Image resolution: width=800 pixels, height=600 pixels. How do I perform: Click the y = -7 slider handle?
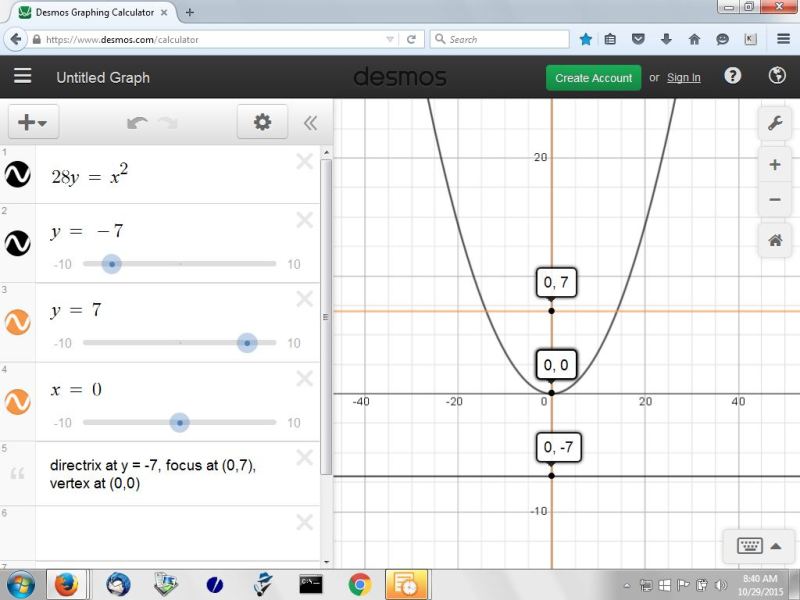click(112, 264)
